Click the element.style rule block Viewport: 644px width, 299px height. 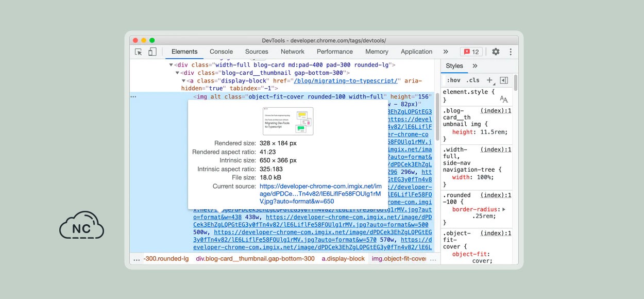tap(476, 96)
